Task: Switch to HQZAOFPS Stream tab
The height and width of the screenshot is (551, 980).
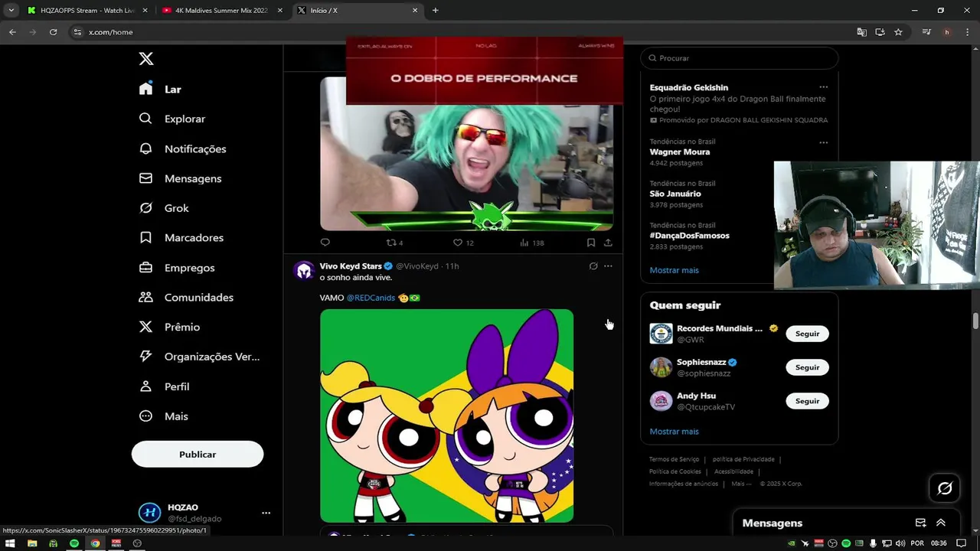Action: click(88, 10)
